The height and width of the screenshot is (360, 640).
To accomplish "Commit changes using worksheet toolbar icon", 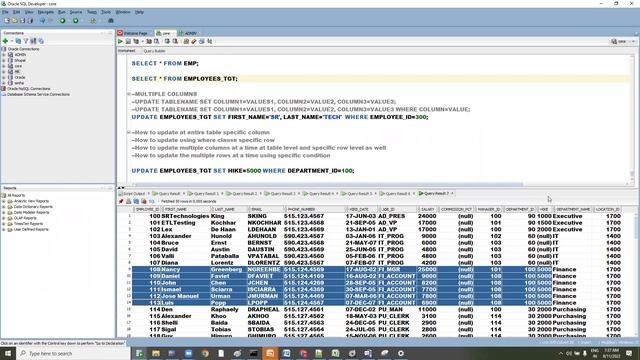I will point(167,41).
